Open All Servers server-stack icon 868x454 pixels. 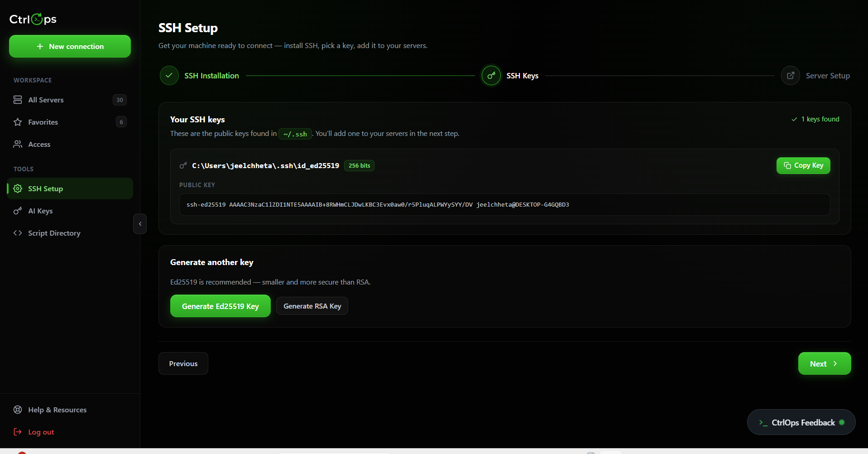tap(18, 100)
